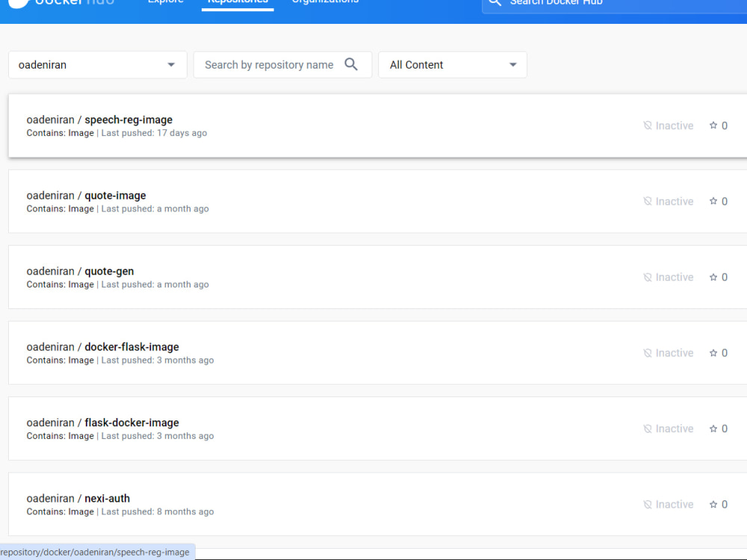Select the Repositories tab

(238, 2)
